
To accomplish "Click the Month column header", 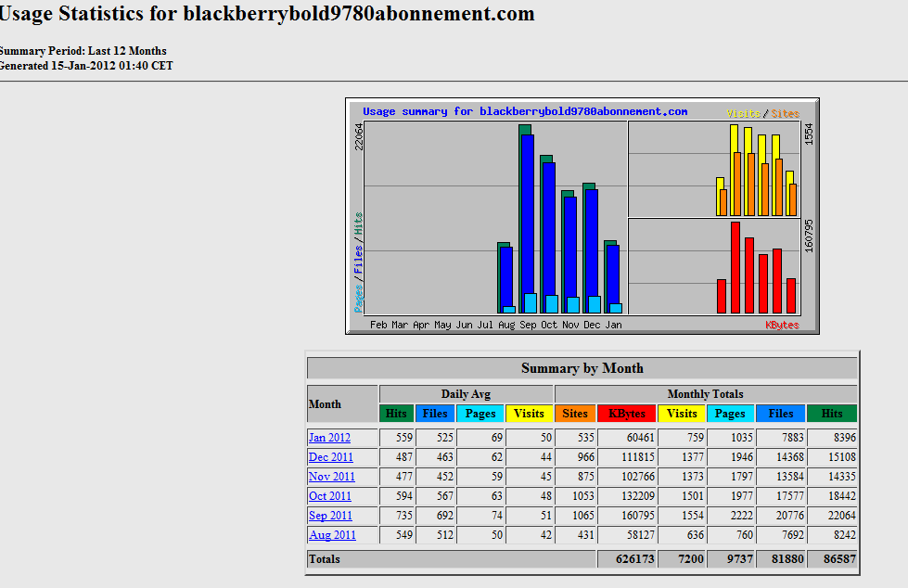I will (x=342, y=403).
